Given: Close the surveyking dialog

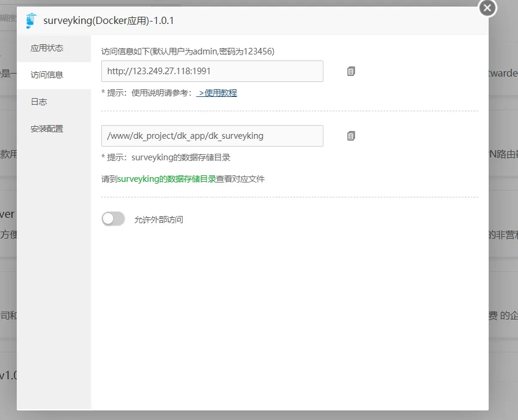Looking at the screenshot, I should tap(487, 8).
